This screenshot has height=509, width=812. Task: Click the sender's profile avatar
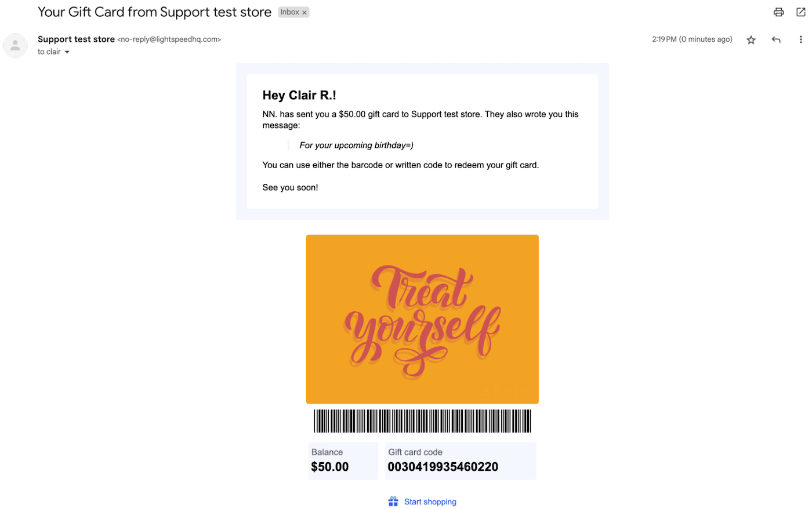(16, 46)
